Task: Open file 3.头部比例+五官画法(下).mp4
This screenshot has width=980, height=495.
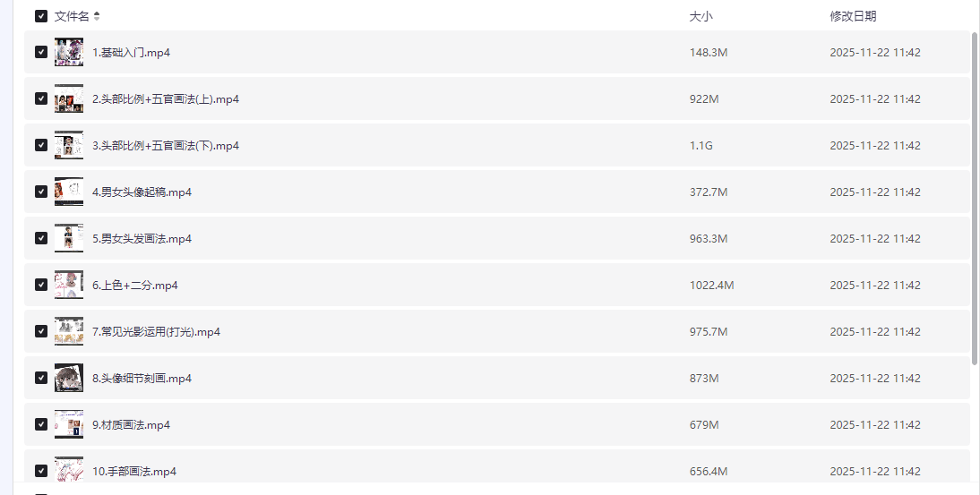Action: pyautogui.click(x=166, y=146)
